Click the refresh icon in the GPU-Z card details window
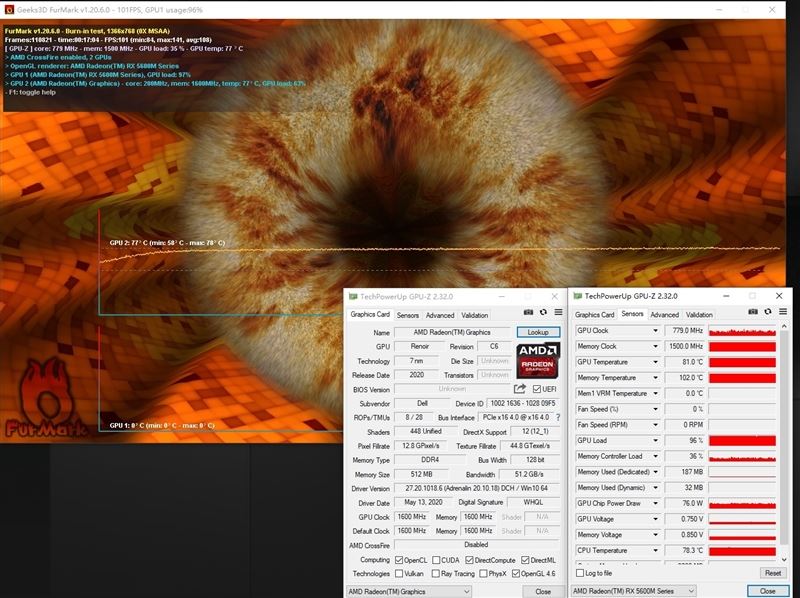 tap(543, 312)
